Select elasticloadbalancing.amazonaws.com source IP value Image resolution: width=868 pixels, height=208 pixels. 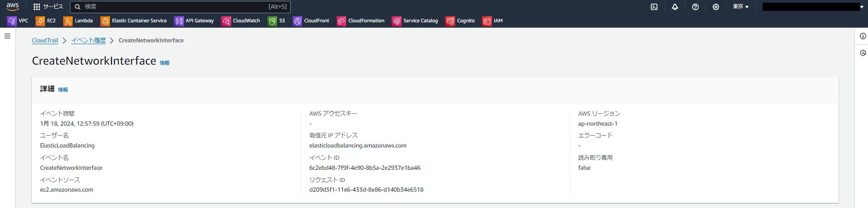pyautogui.click(x=358, y=146)
